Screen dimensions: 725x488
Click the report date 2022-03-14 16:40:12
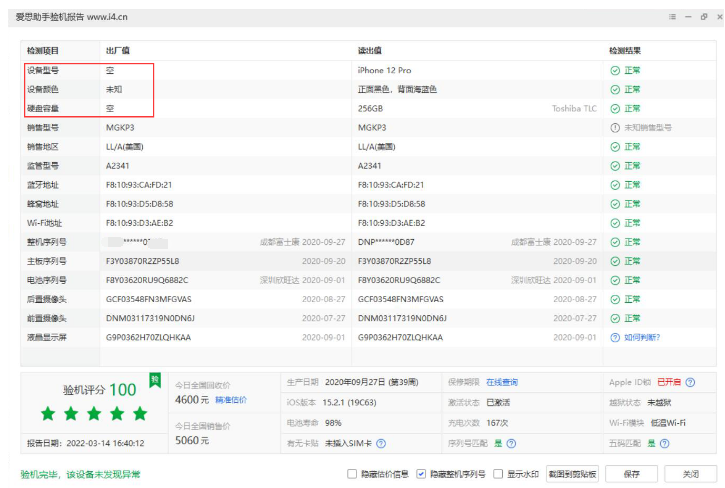point(105,443)
